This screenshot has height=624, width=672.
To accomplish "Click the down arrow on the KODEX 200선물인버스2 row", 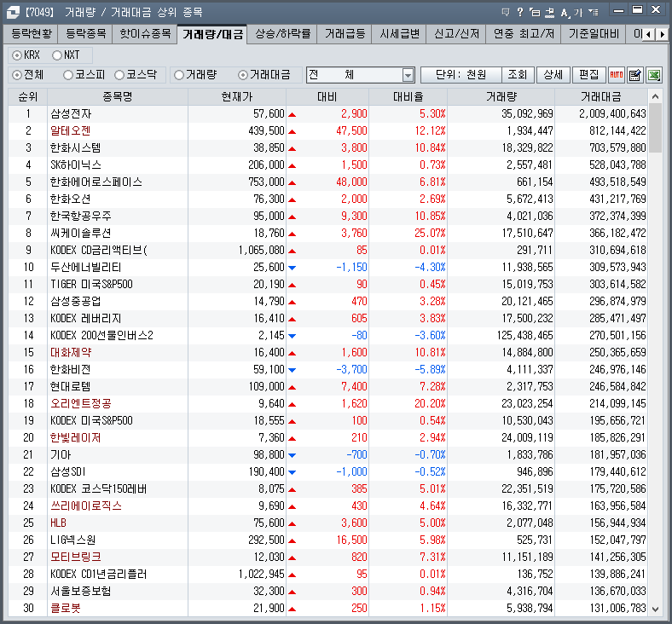I will pyautogui.click(x=293, y=336).
